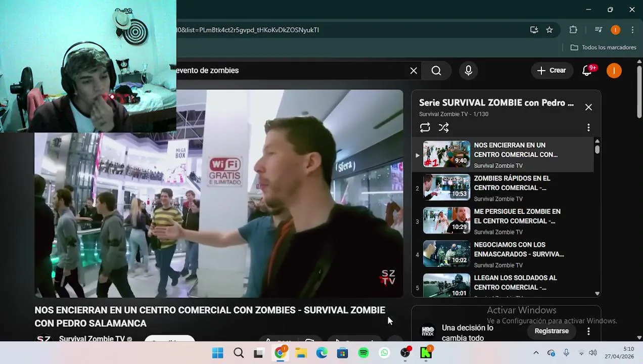The height and width of the screenshot is (364, 643).
Task: Open Task View on the taskbar
Action: tap(258, 353)
